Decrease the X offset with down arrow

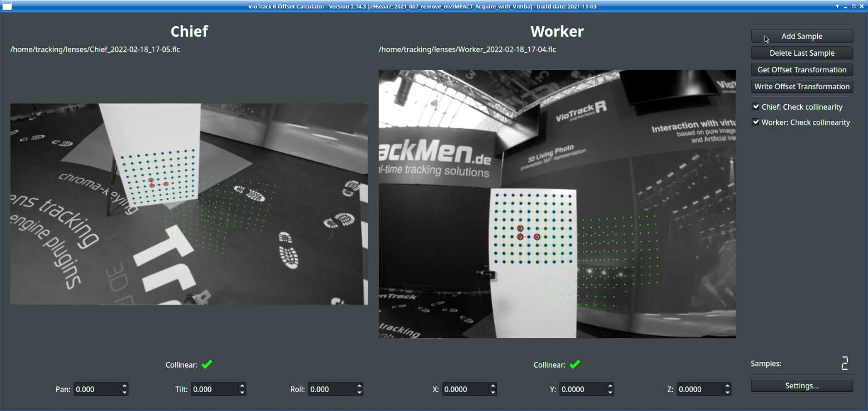pyautogui.click(x=493, y=393)
